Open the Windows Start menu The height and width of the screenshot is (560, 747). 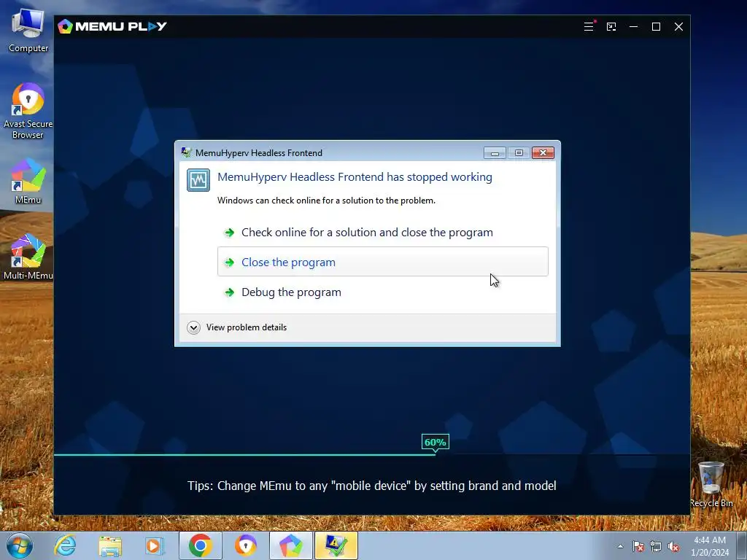tap(20, 545)
